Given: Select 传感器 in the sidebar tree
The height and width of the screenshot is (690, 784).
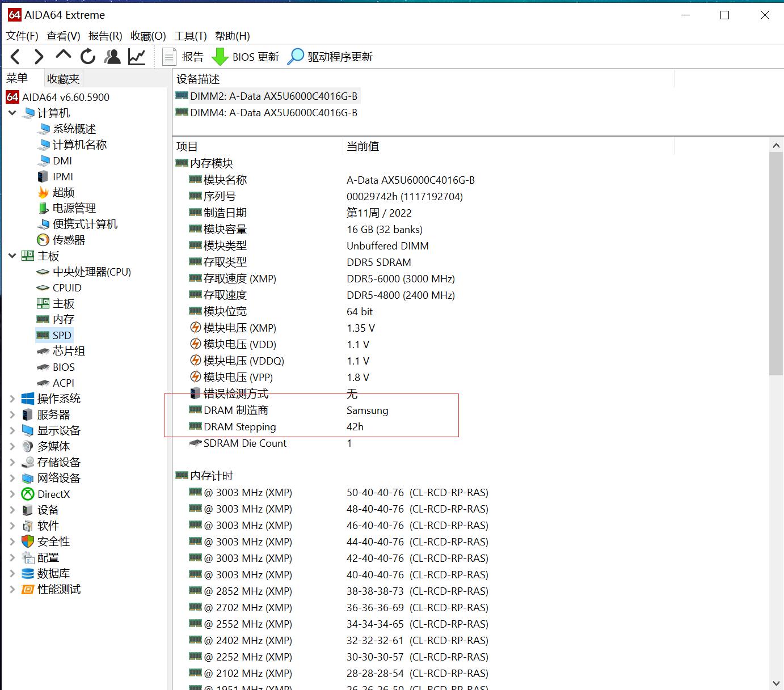Looking at the screenshot, I should (x=69, y=240).
